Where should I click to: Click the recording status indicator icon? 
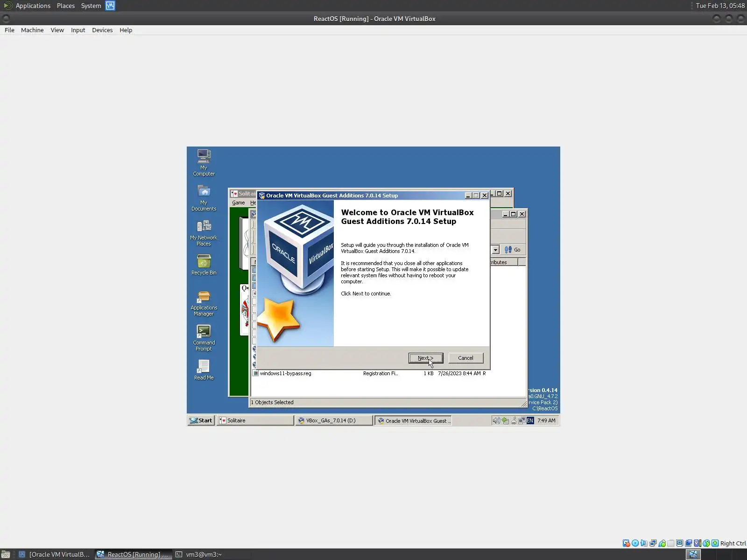coord(689,543)
